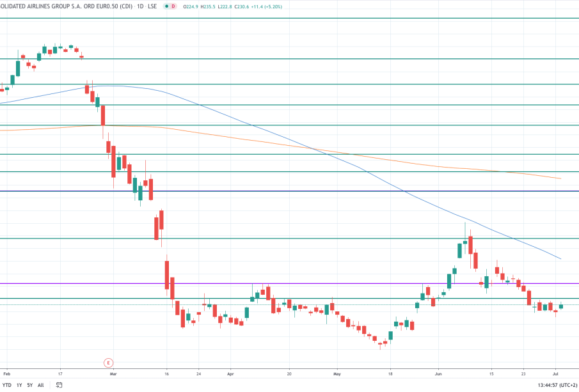Click the Apr label on time axis
The image size is (579, 392).
pos(230,372)
